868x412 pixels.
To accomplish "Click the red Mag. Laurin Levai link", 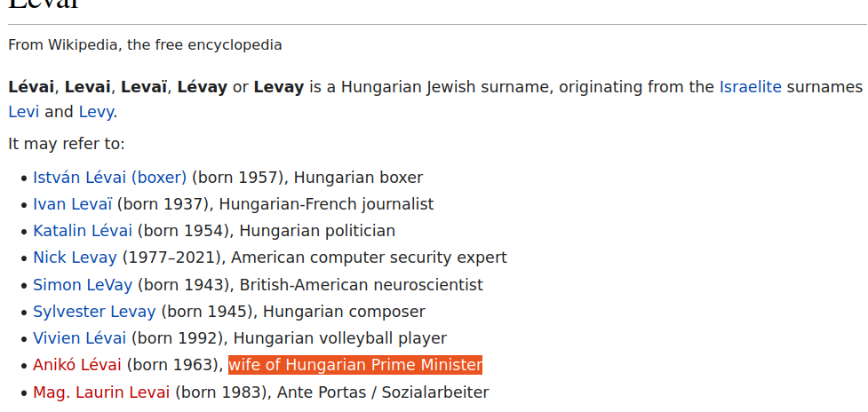I will point(101,392).
